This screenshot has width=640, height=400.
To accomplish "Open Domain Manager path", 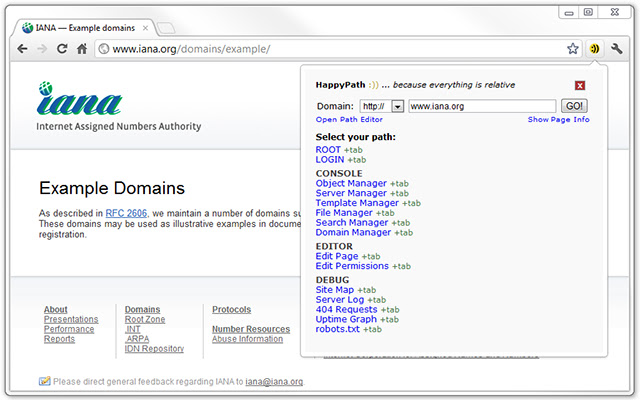I will tap(353, 232).
